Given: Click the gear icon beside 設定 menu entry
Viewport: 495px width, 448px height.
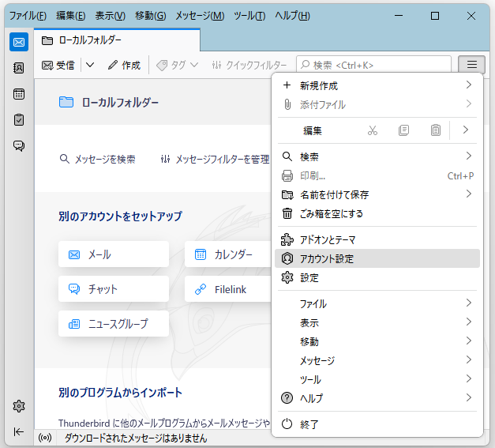Looking at the screenshot, I should click(287, 277).
